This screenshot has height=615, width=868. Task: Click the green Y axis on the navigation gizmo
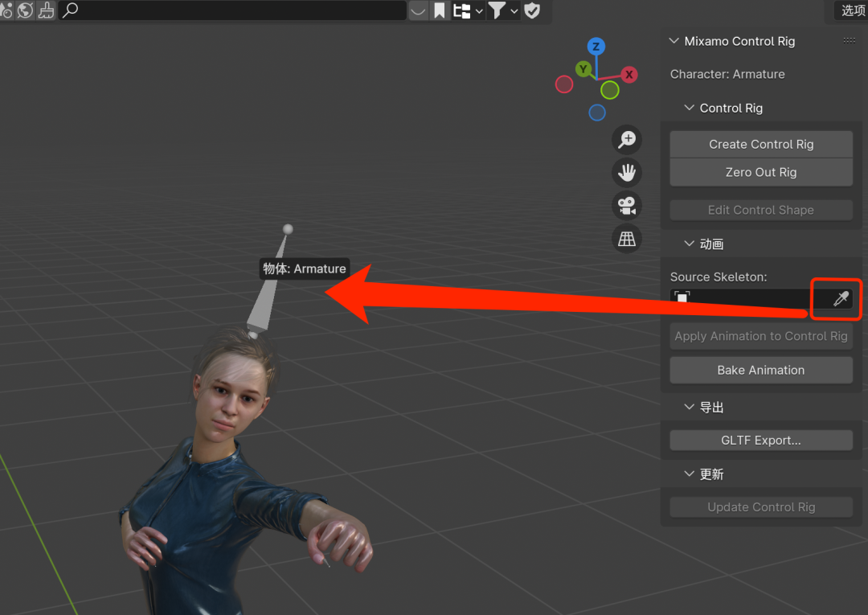(583, 69)
